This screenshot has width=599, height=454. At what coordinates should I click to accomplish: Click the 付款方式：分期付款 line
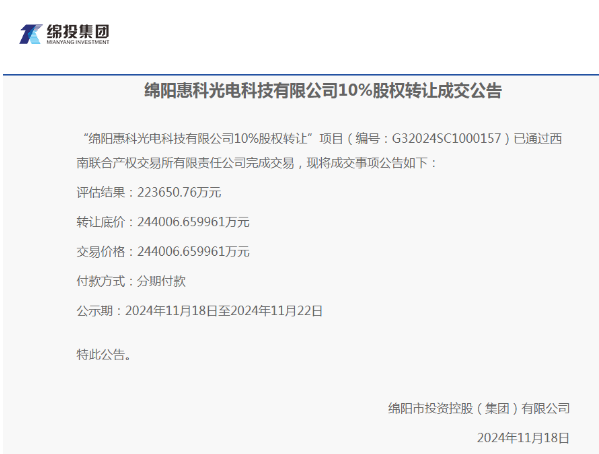(131, 281)
